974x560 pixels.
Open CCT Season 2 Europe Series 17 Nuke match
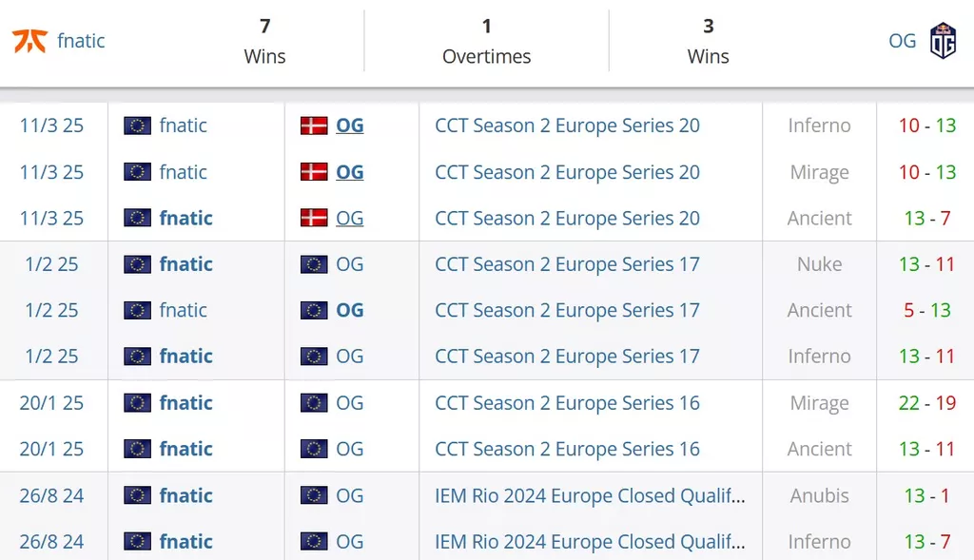pyautogui.click(x=567, y=264)
